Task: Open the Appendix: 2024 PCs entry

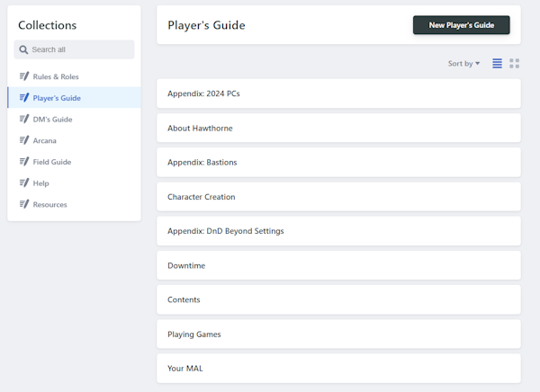Action: coord(338,94)
